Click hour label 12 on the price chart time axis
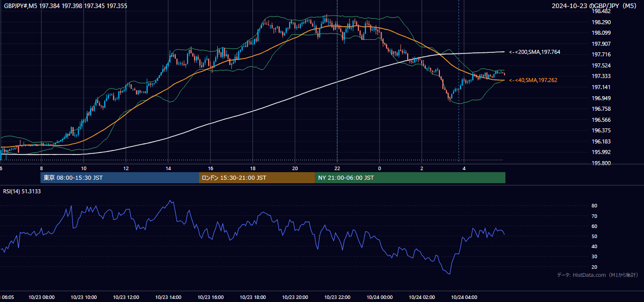Viewport: 644px width, 302px height. click(126, 168)
